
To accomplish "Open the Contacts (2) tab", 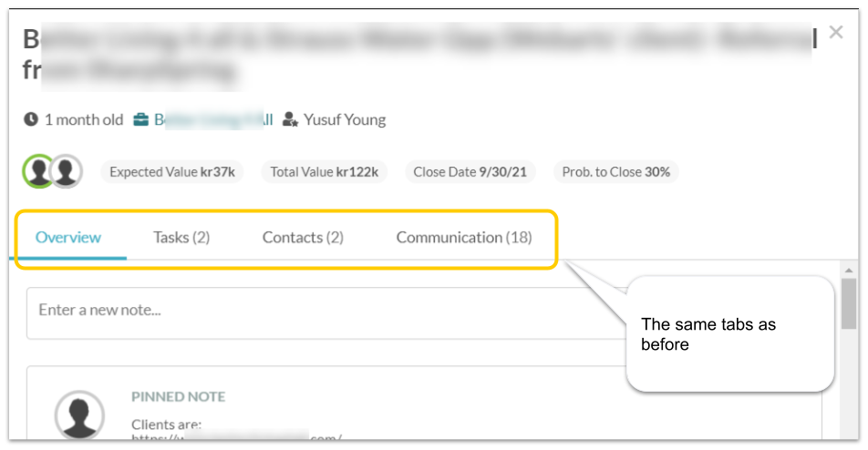I will (303, 237).
